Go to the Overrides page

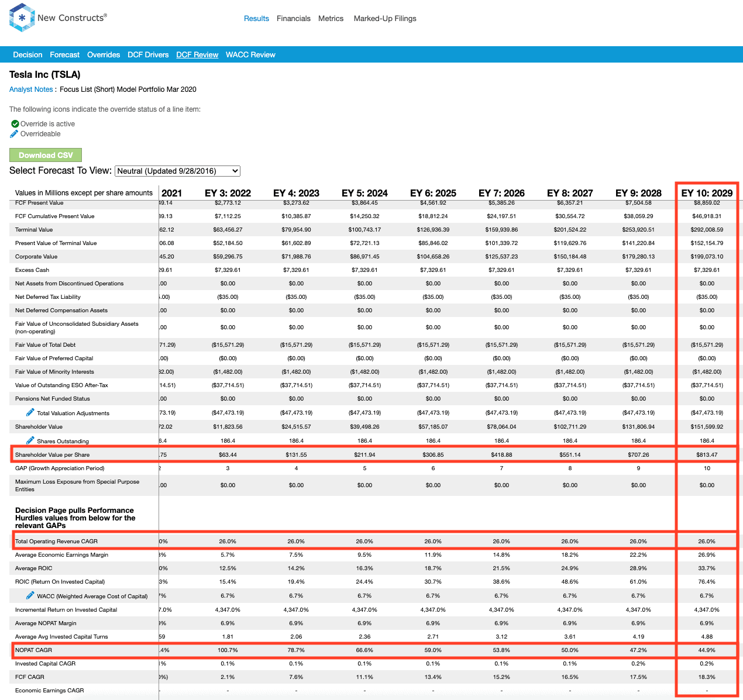pos(104,55)
